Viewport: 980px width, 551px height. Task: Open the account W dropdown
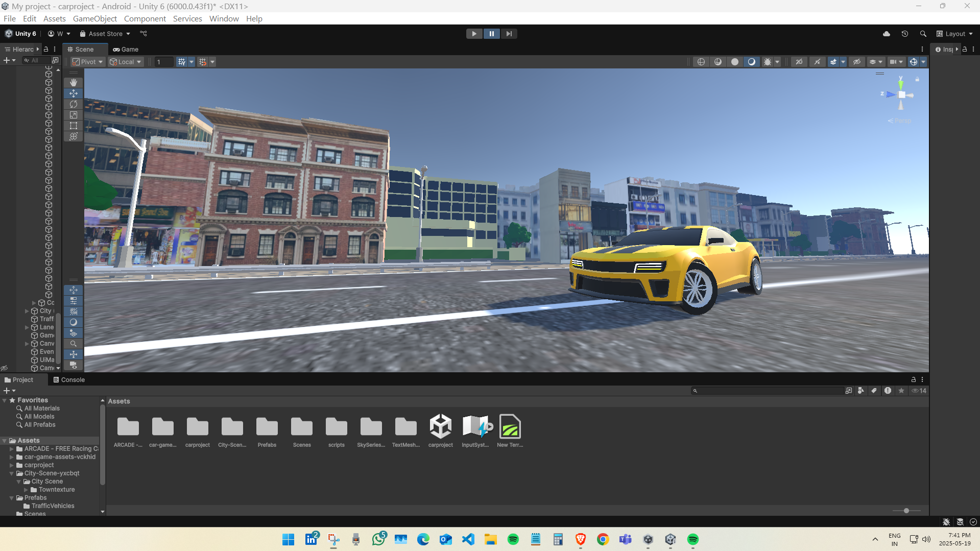(59, 34)
